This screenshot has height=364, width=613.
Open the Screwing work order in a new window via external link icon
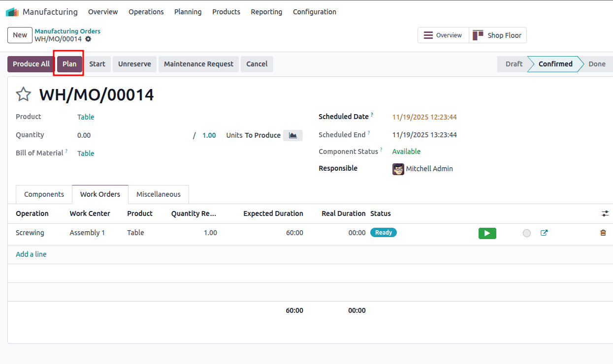tap(544, 233)
